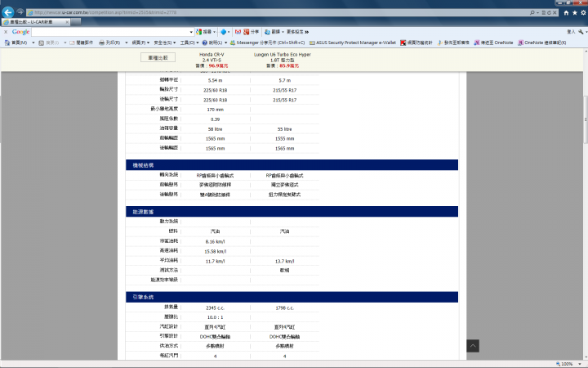Expand the translate dropdown arrow
The width and height of the screenshot is (588, 368).
coord(283,32)
